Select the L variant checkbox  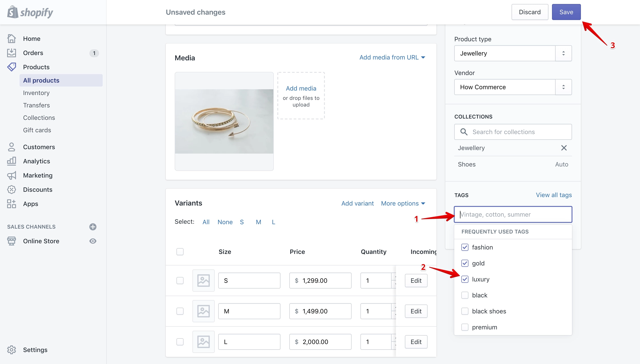click(x=180, y=342)
